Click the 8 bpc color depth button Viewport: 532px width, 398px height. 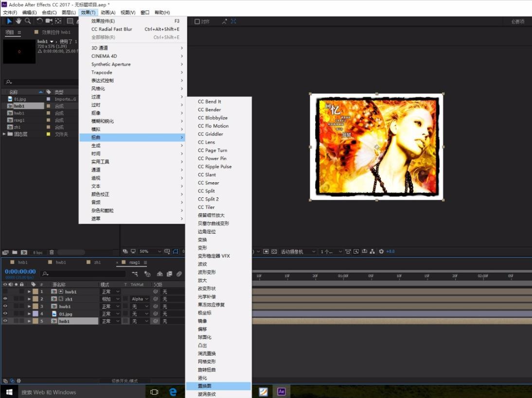37,253
